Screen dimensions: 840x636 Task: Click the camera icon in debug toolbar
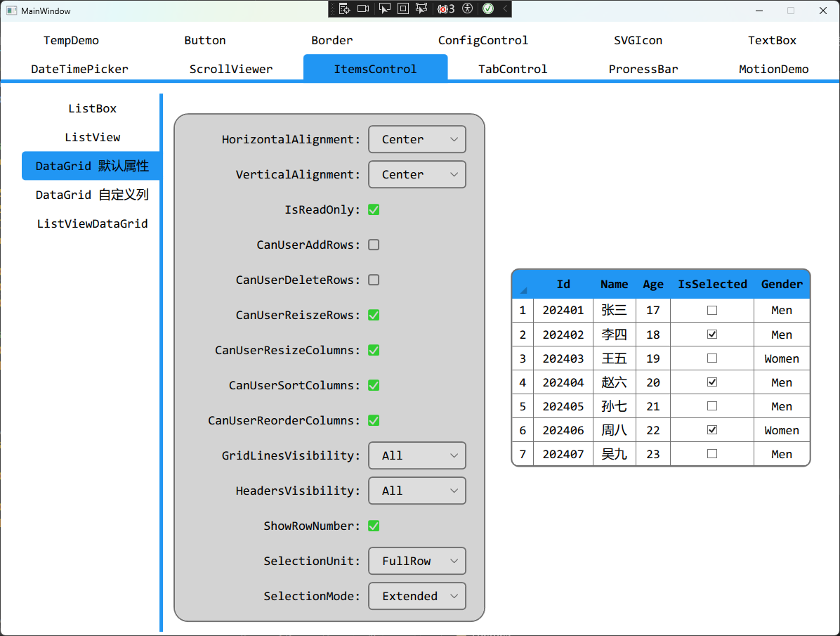pos(363,8)
